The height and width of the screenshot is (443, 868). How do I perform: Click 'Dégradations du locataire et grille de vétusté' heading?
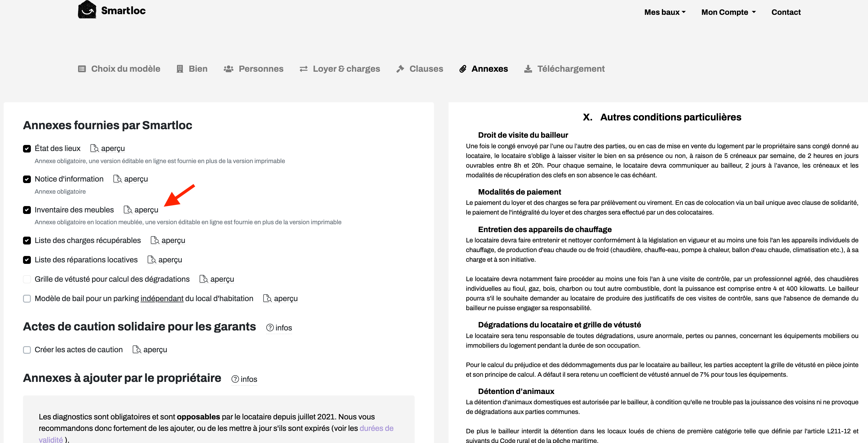[559, 325]
